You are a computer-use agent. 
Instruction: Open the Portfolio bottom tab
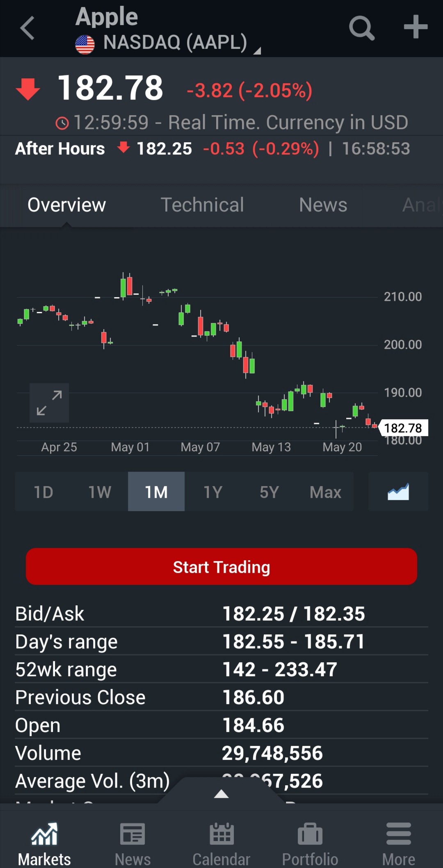[310, 843]
